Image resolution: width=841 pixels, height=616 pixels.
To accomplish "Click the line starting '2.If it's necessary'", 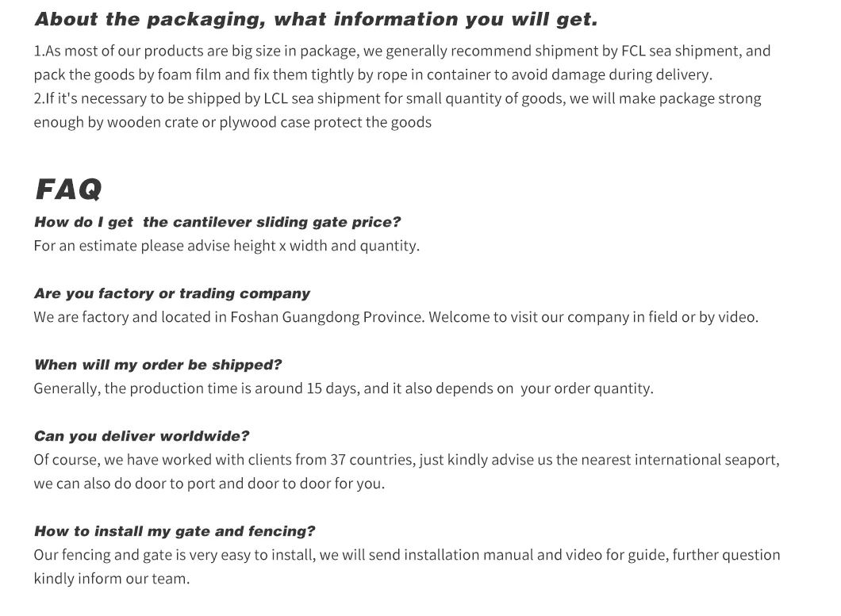I will coord(397,99).
